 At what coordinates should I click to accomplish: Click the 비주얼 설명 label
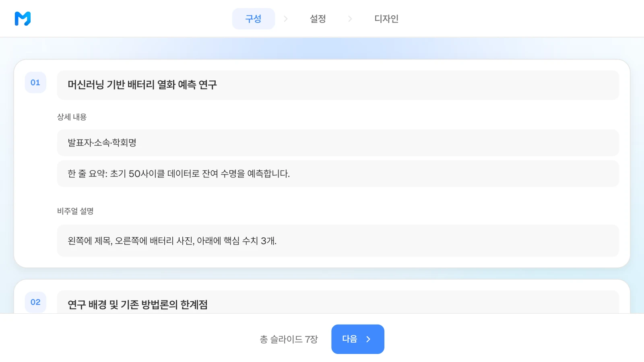pyautogui.click(x=75, y=211)
